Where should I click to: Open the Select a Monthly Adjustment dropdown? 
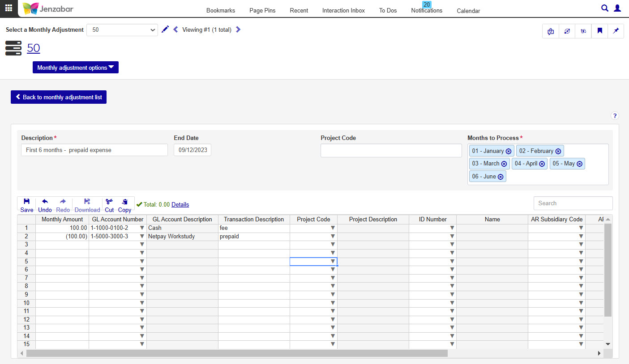pyautogui.click(x=122, y=30)
